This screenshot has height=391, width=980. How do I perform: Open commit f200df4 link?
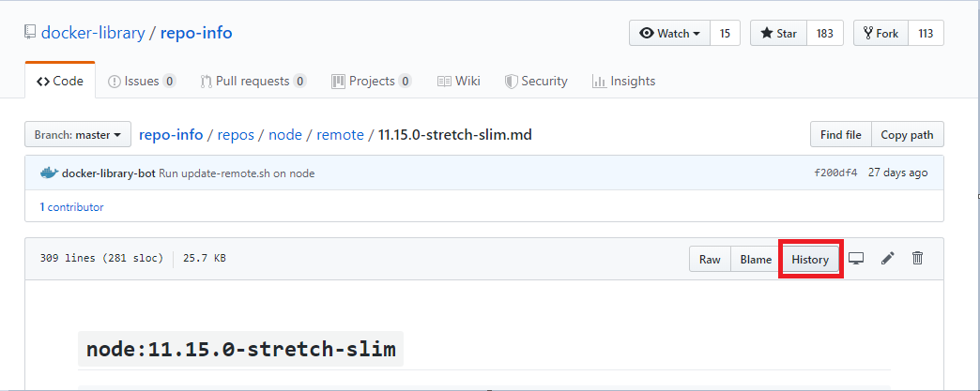[835, 173]
